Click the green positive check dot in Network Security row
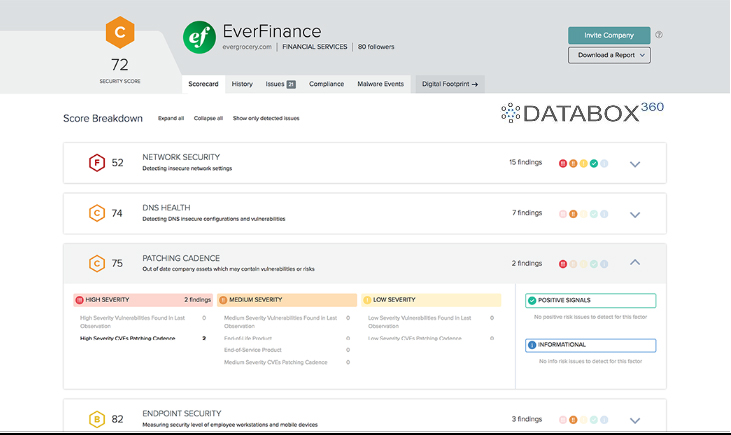This screenshot has width=731, height=435. (x=593, y=163)
